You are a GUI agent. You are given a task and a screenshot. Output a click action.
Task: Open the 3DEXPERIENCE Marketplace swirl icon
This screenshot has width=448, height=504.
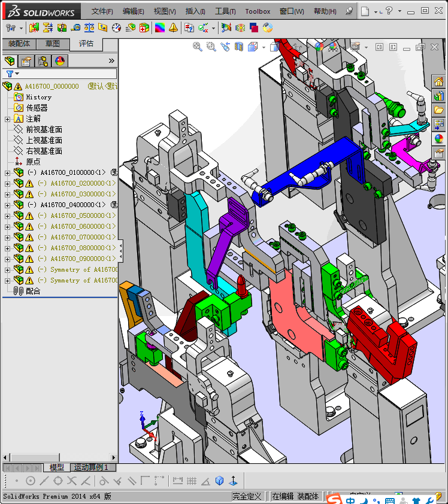(x=268, y=28)
